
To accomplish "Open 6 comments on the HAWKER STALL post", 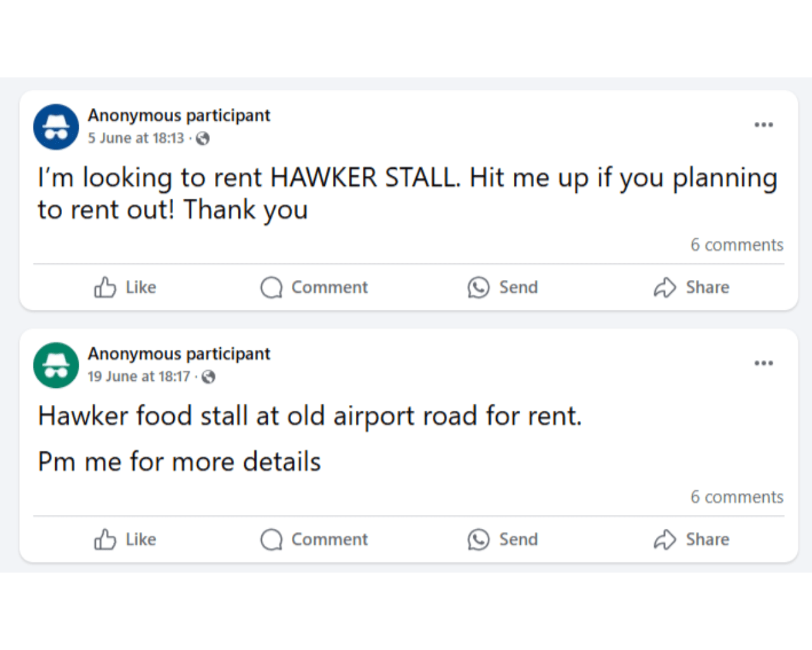I will click(737, 244).
